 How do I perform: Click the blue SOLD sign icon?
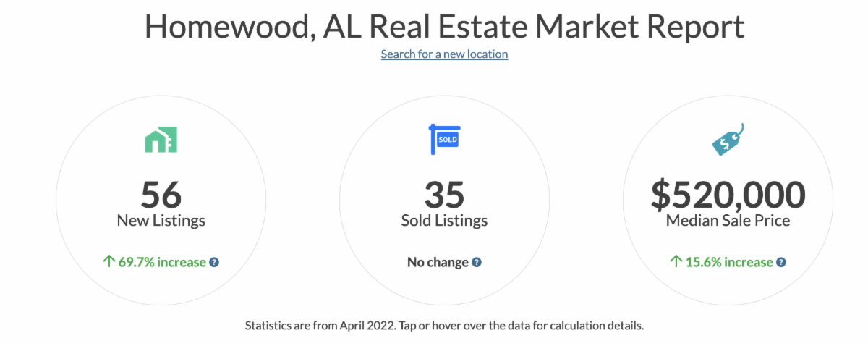click(x=444, y=138)
